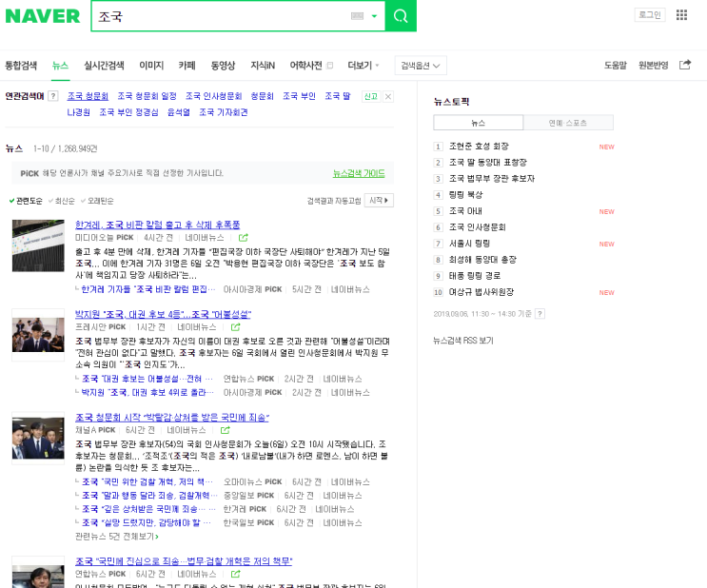Open the 동영상 tab
This screenshot has height=588, width=707.
point(223,66)
